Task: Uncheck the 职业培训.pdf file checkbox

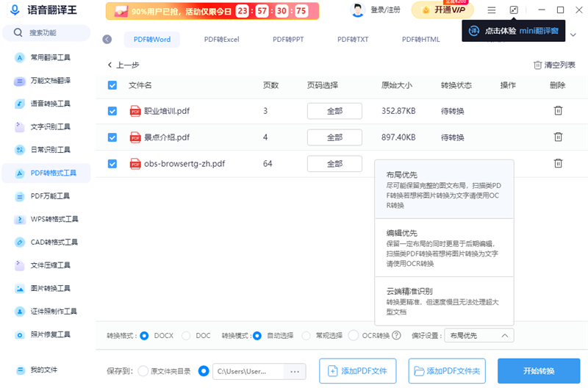Action: (x=112, y=111)
